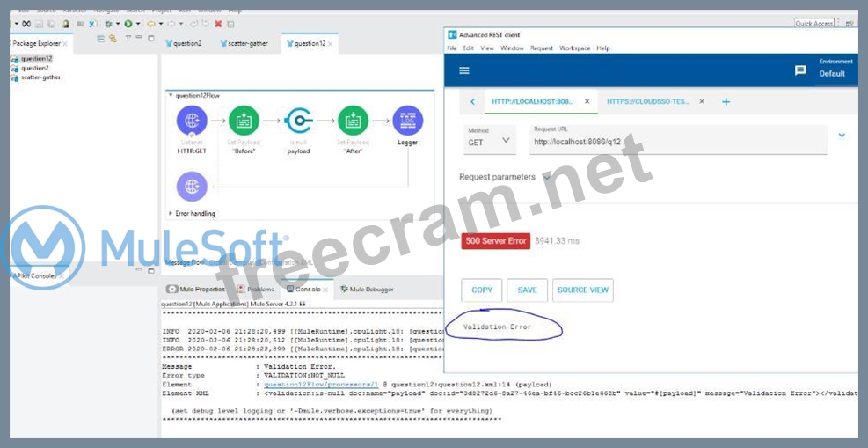Open the HTTP Method dropdown
Viewport: 868px width, 448px height.
pyautogui.click(x=490, y=142)
